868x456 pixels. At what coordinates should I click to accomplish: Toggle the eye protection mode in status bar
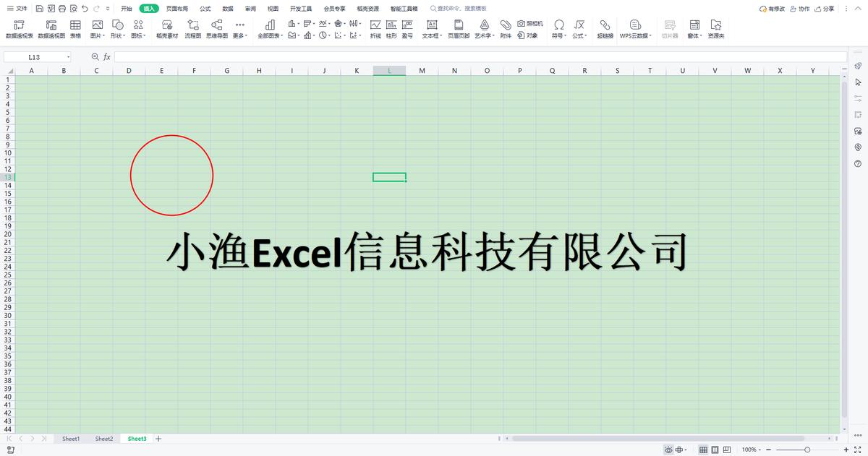[x=669, y=449]
